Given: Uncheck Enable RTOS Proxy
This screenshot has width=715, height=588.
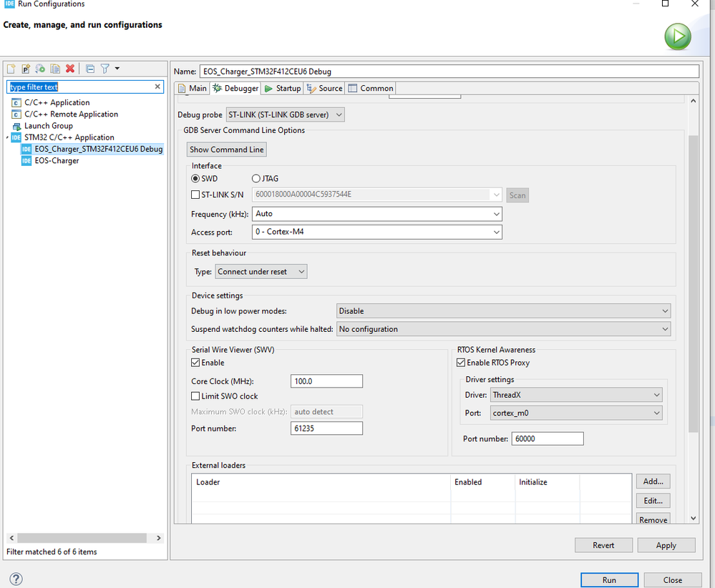Looking at the screenshot, I should tap(461, 363).
